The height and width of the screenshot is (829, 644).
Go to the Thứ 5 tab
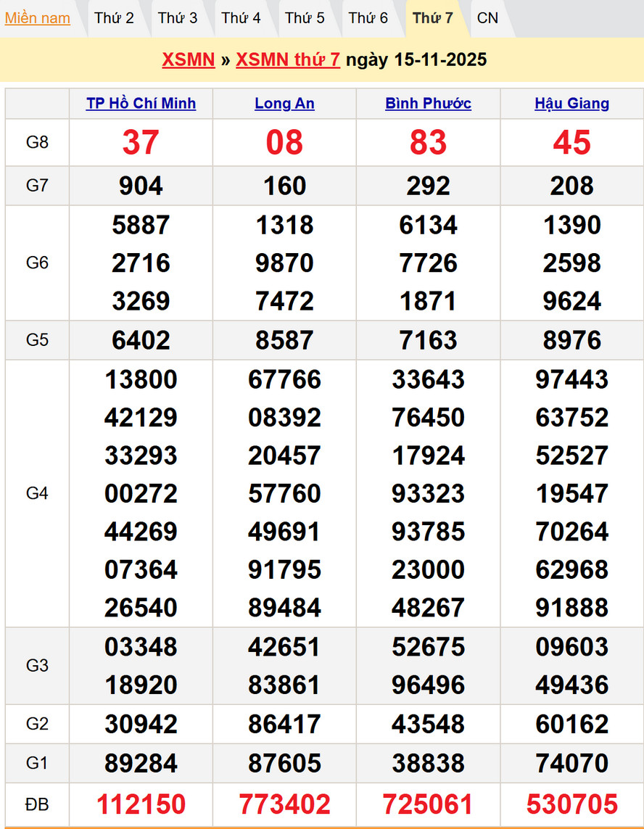click(x=305, y=18)
